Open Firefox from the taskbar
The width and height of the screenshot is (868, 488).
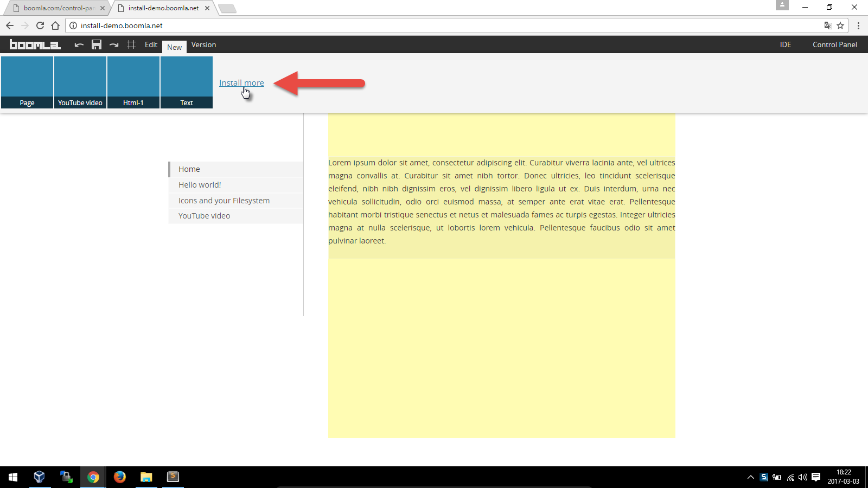(x=120, y=477)
